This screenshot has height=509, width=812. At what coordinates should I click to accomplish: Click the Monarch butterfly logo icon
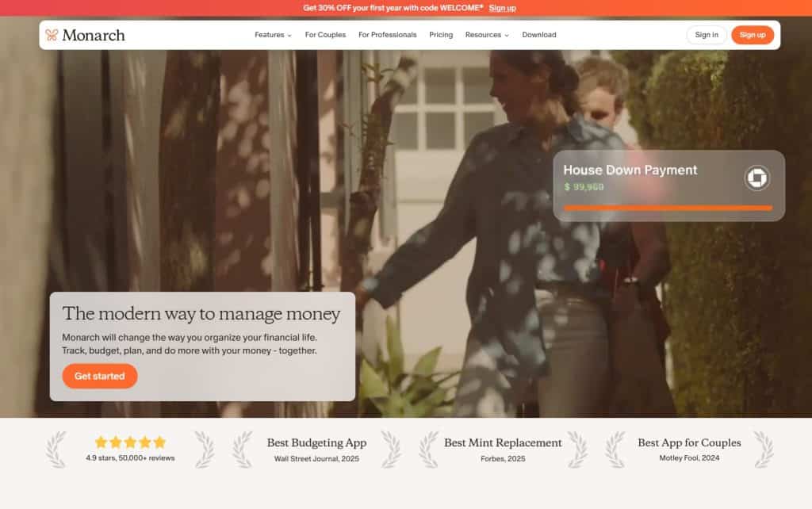[52, 35]
